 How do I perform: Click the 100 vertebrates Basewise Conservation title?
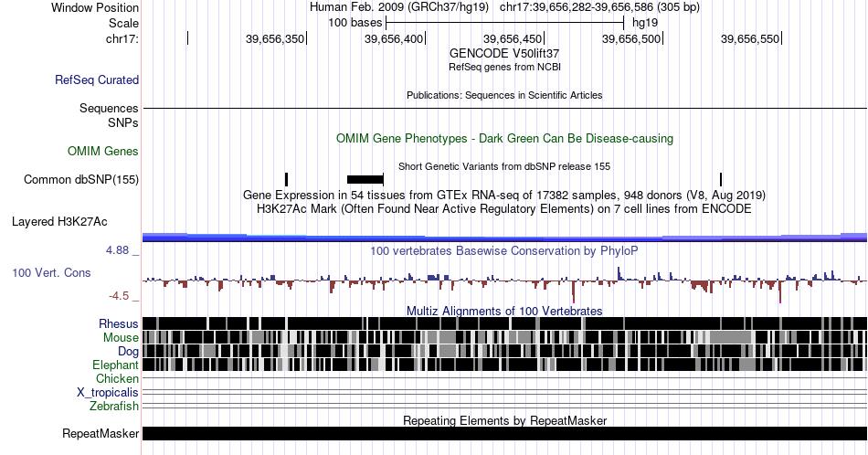click(504, 250)
